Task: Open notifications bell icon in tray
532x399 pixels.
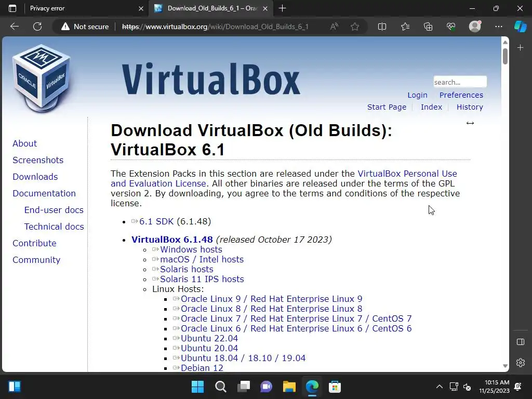Action: click(x=518, y=387)
